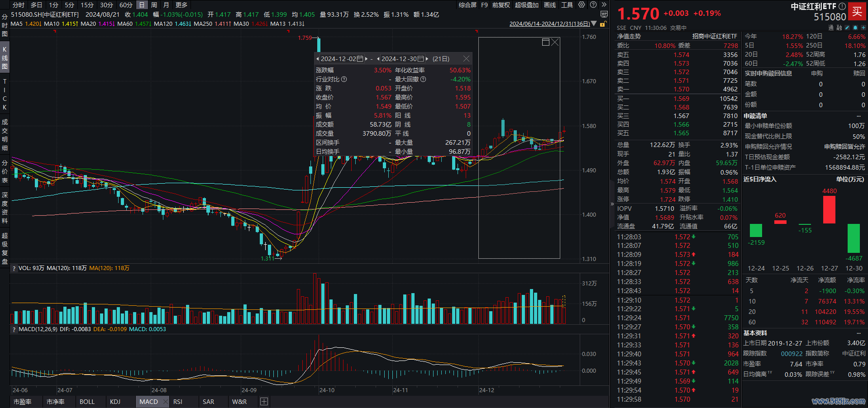Image resolution: width=868 pixels, height=408 pixels.
Task: Select the 日 daily period tab
Action: [x=142, y=5]
